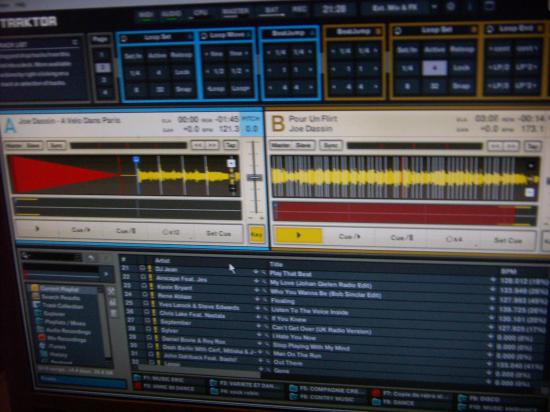Click Set In in blue Loop Set
The image size is (550, 412).
point(133,56)
